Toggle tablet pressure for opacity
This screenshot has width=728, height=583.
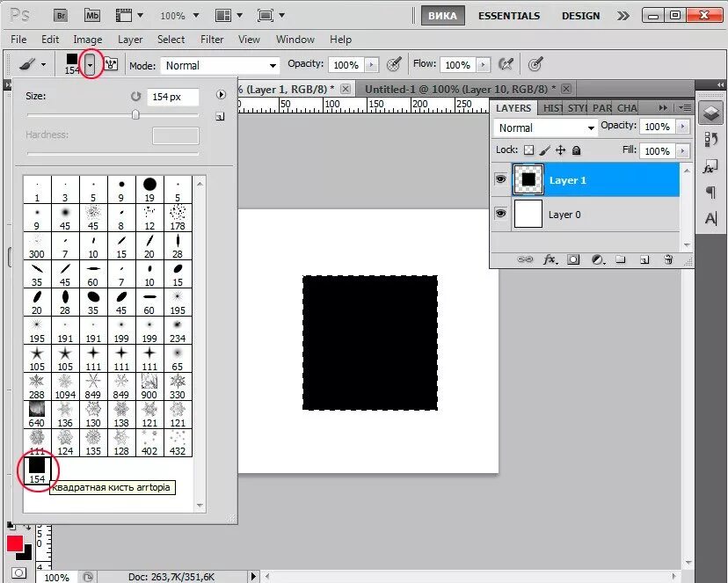394,64
